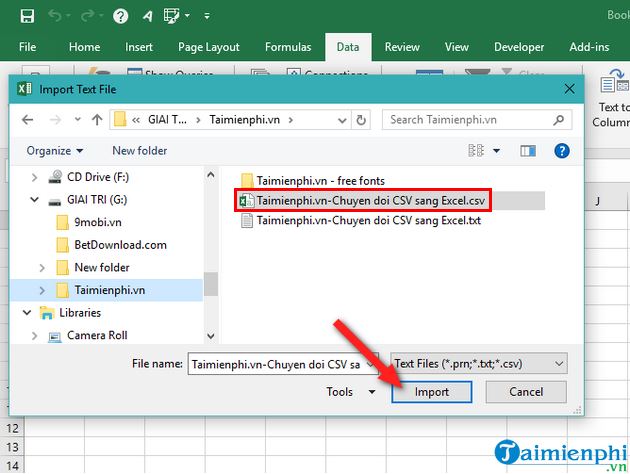Viewport: 630px width, 474px height.
Task: Open the Formulas ribbon tab
Action: click(x=288, y=47)
